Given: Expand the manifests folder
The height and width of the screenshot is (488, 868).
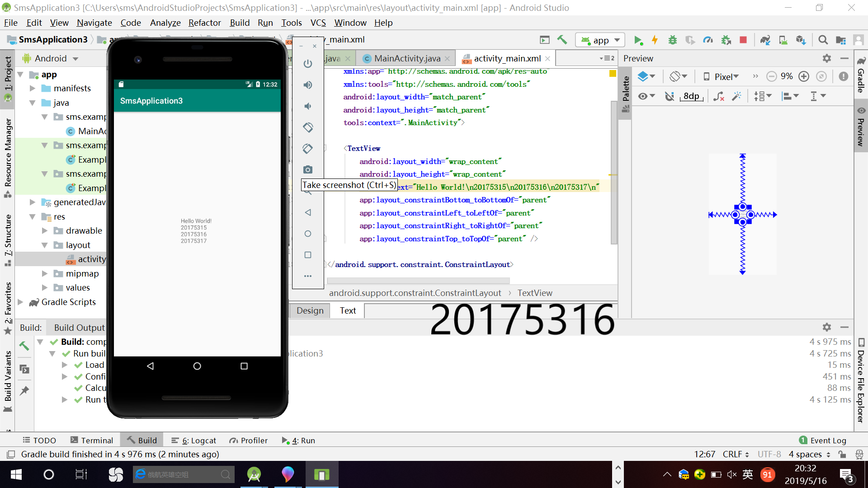Looking at the screenshot, I should point(33,89).
